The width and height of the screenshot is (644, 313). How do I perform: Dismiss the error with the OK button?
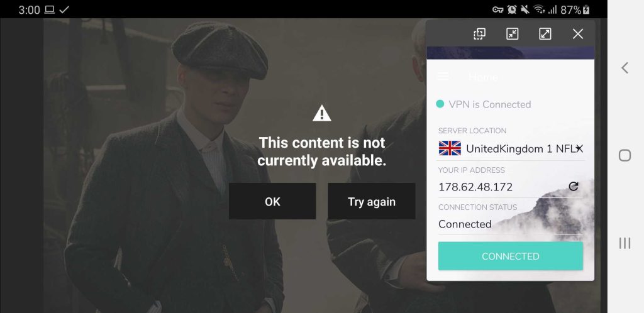[x=272, y=201]
